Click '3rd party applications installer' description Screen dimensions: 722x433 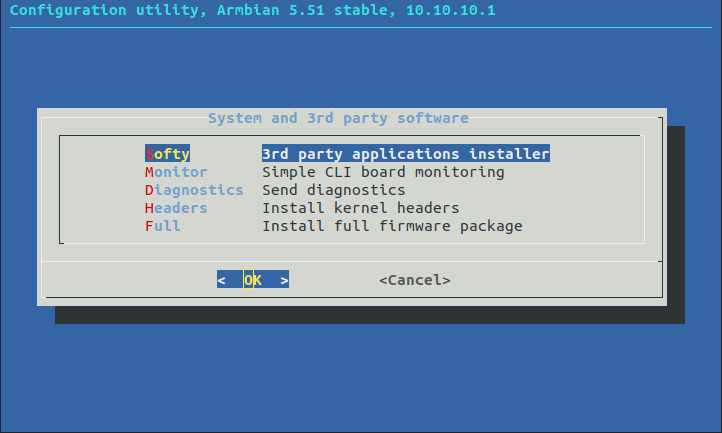(x=406, y=154)
